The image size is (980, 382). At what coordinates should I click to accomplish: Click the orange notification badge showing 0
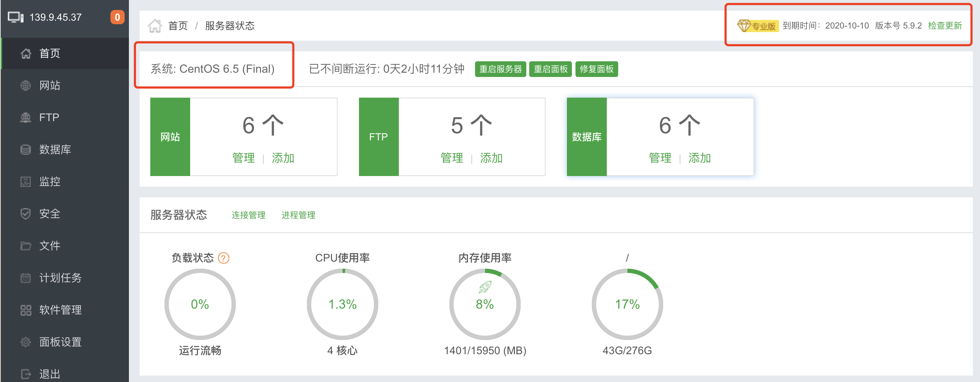117,17
